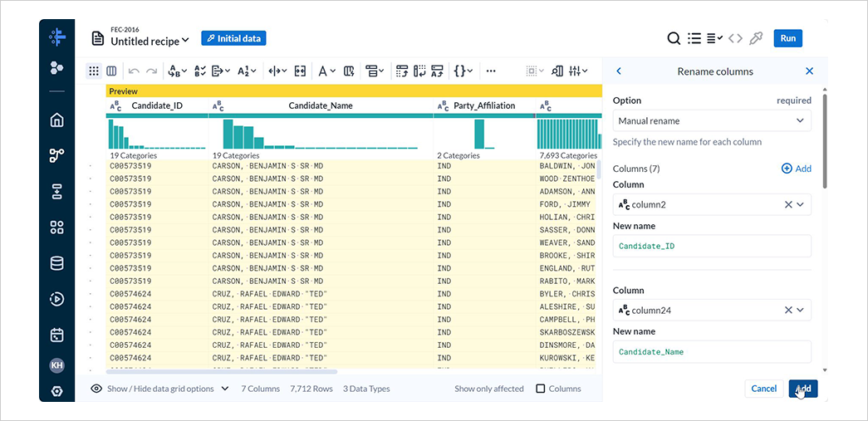Image resolution: width=868 pixels, height=421 pixels.
Task: Click the 7 Columns status text
Action: [260, 389]
